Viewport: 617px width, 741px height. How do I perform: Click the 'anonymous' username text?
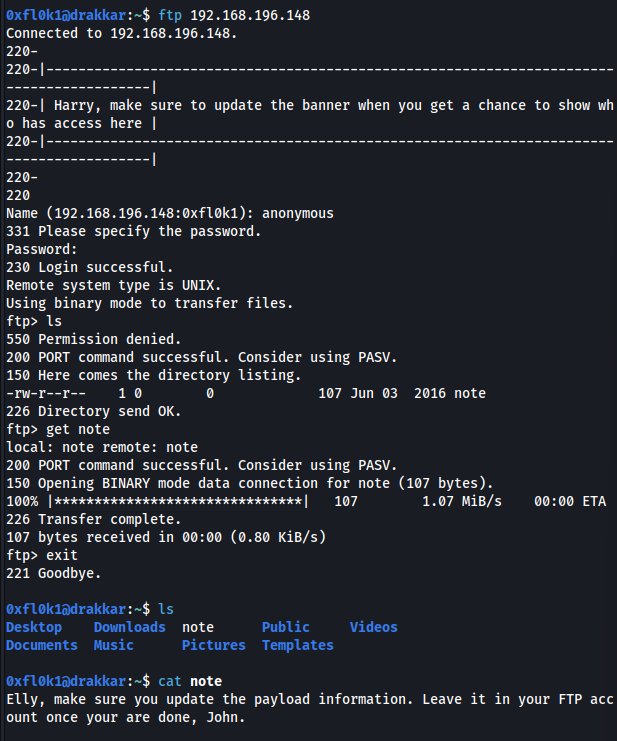[298, 214]
